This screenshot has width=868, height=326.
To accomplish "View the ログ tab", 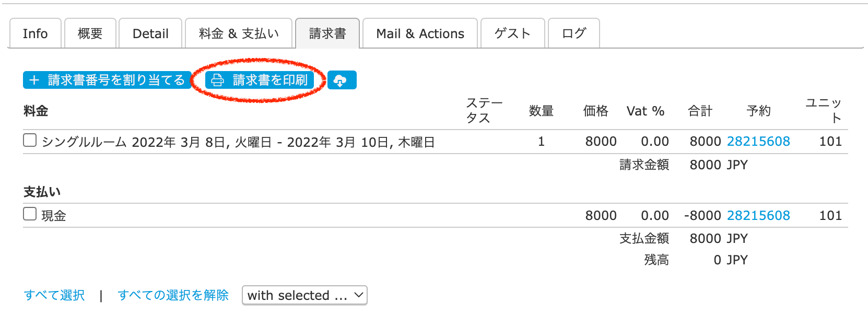I will (573, 33).
